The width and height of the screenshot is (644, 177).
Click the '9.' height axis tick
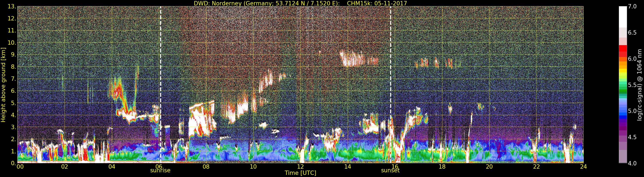(13, 55)
